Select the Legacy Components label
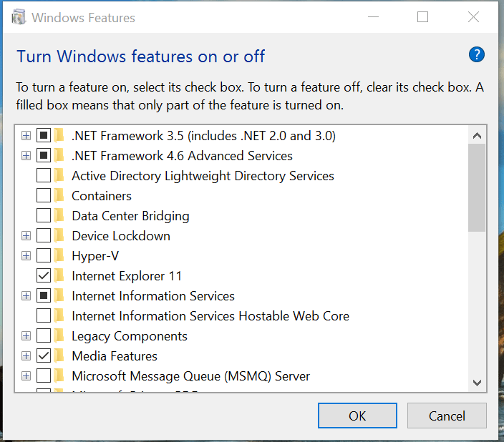This screenshot has width=504, height=442. coord(130,336)
